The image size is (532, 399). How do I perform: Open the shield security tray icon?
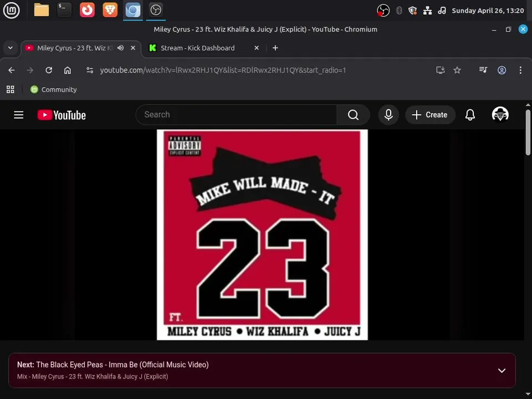click(x=412, y=11)
